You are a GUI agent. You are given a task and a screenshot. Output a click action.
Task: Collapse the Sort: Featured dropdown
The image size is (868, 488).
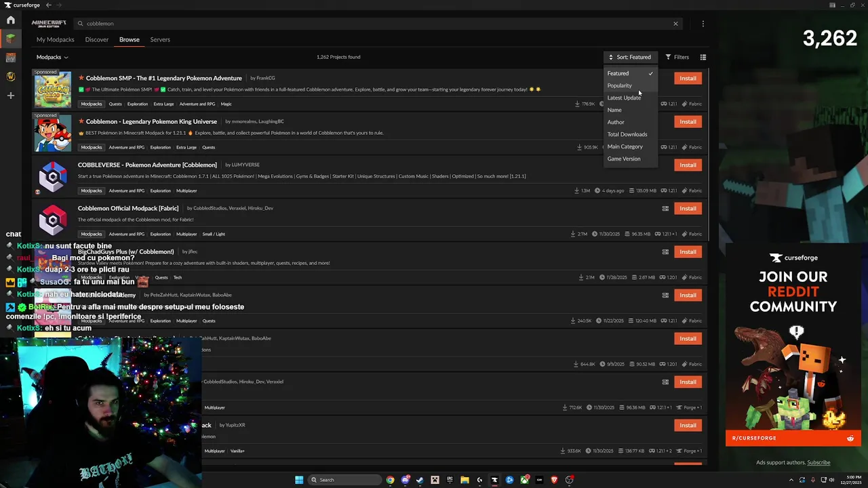point(630,57)
